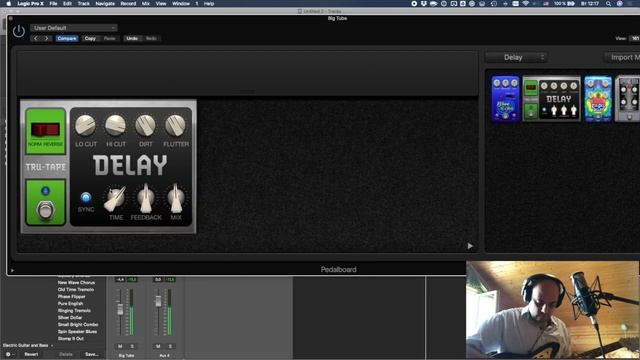Screen dimensions: 640x360
Task: Select Ringing Tremolo patch
Action: click(x=74, y=311)
